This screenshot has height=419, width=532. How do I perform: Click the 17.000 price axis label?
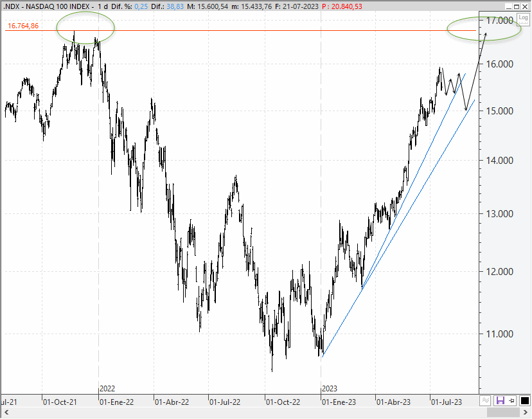tap(499, 21)
